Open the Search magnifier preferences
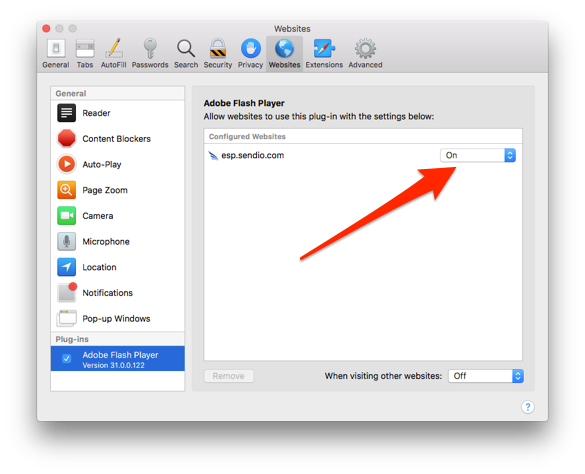This screenshot has width=585, height=474. [186, 54]
